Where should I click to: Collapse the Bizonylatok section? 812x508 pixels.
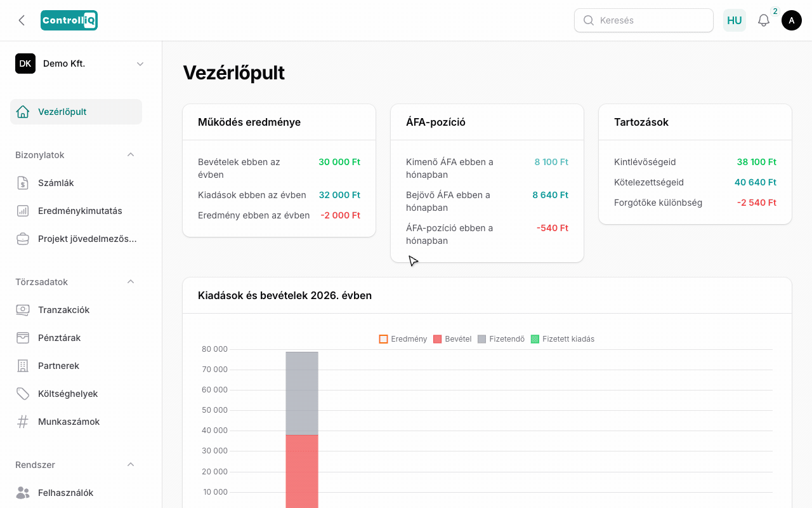point(131,155)
